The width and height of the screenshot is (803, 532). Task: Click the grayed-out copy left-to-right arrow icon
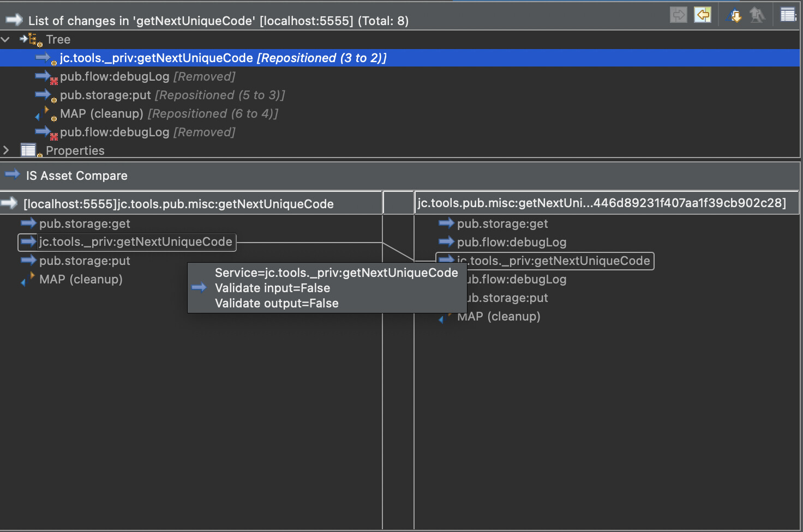[x=679, y=15]
